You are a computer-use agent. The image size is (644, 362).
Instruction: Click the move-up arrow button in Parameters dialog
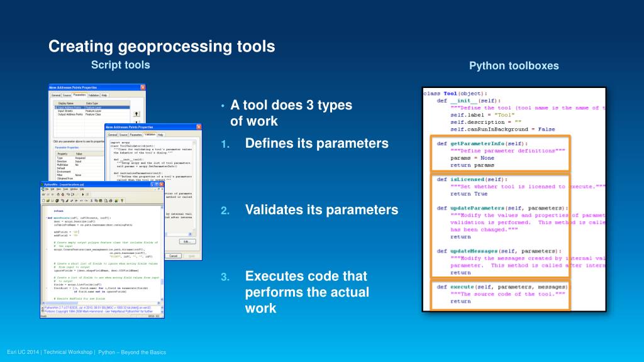click(x=136, y=114)
